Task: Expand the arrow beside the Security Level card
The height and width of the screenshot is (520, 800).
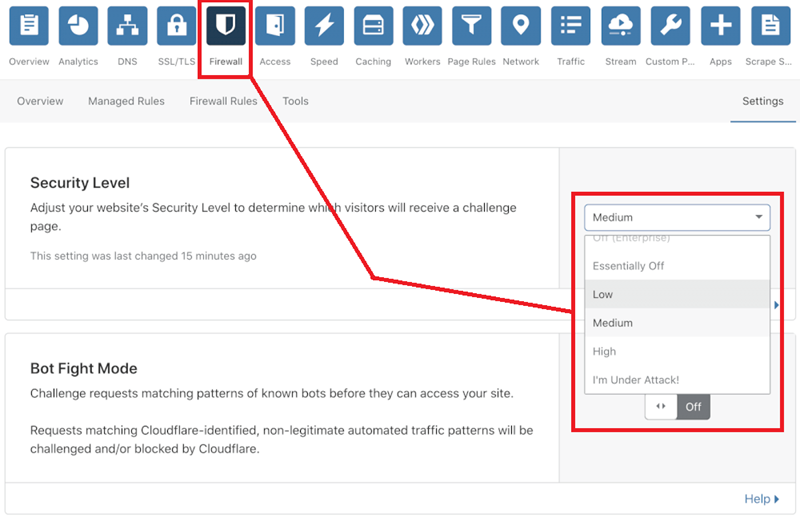Action: (777, 305)
